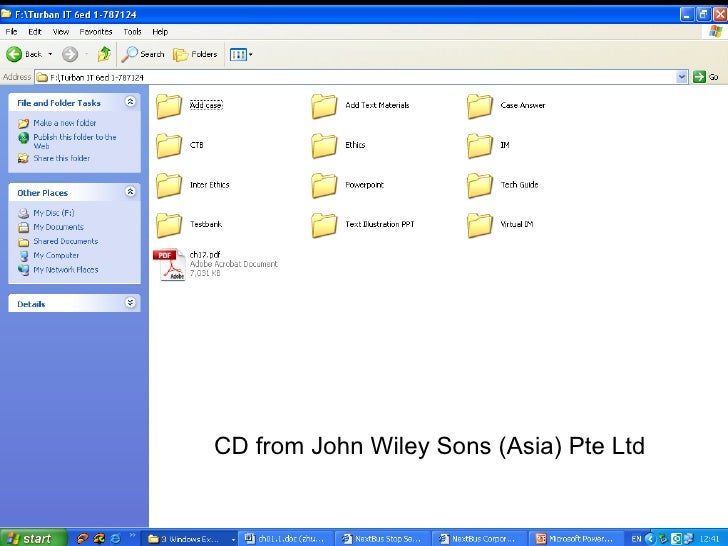Viewport: 728px width, 546px height.
Task: Click the Forward navigation arrow
Action: (70, 54)
